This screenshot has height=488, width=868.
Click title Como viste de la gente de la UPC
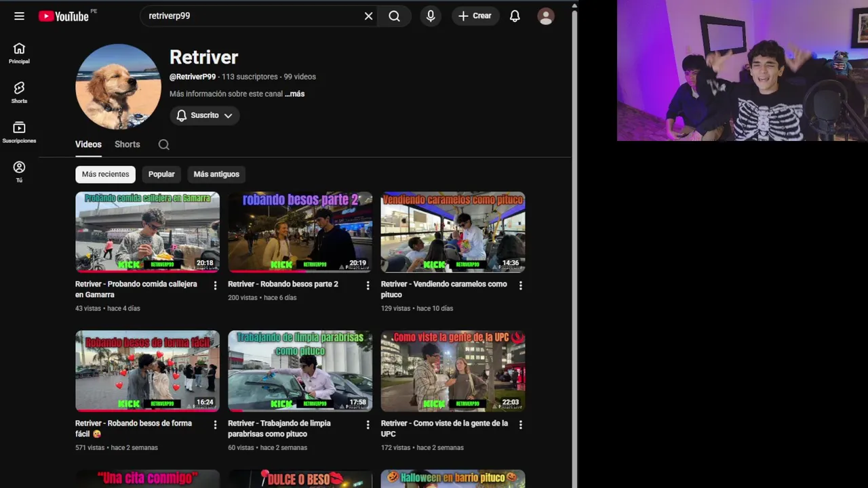pyautogui.click(x=444, y=428)
